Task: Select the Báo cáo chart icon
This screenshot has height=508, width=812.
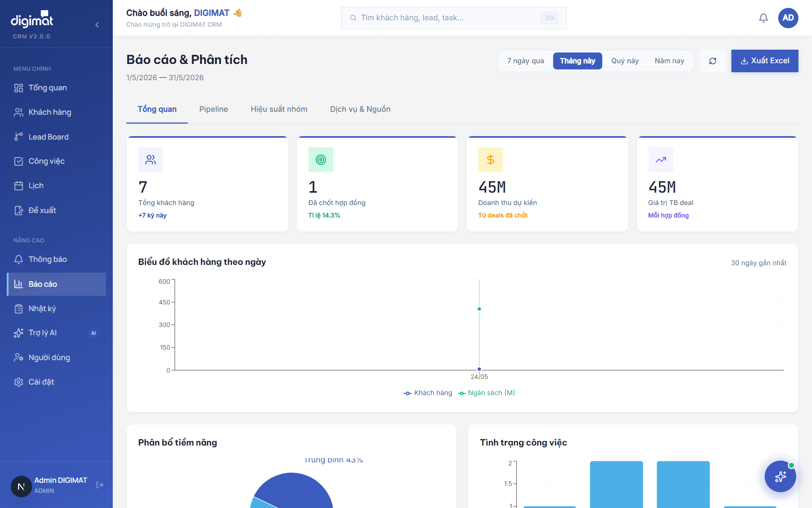Action: click(x=18, y=284)
